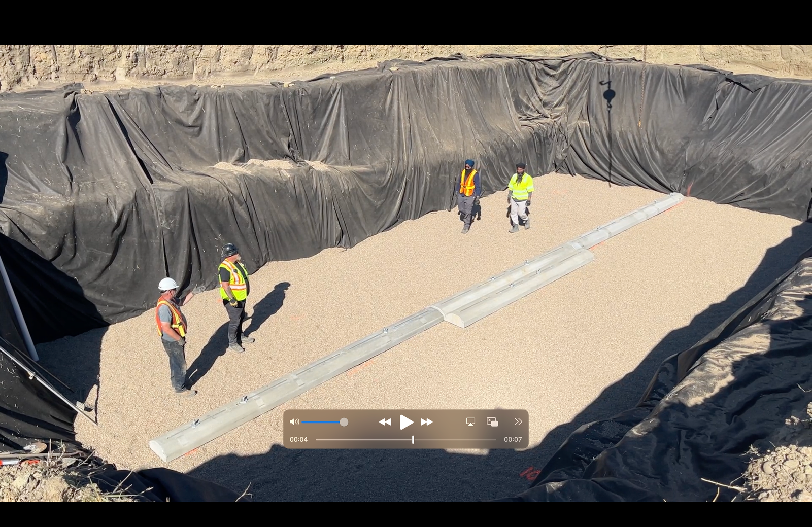Click the blue filled volume track

[x=320, y=422]
